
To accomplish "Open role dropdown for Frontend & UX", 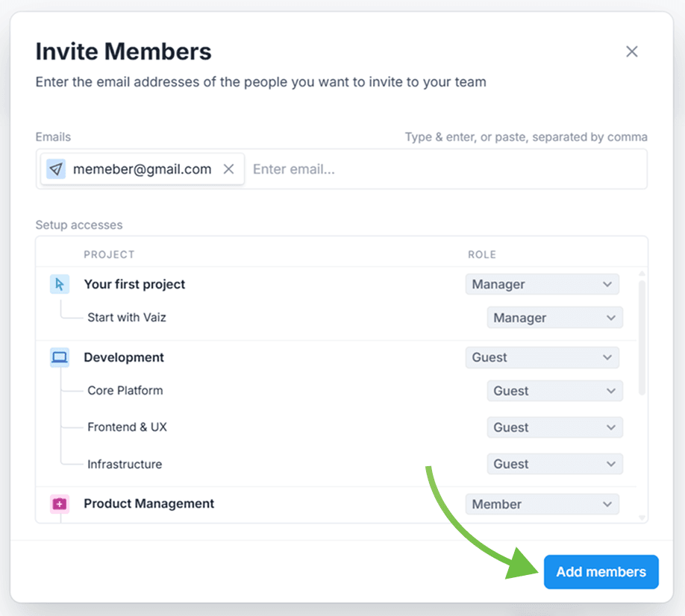I will point(554,427).
